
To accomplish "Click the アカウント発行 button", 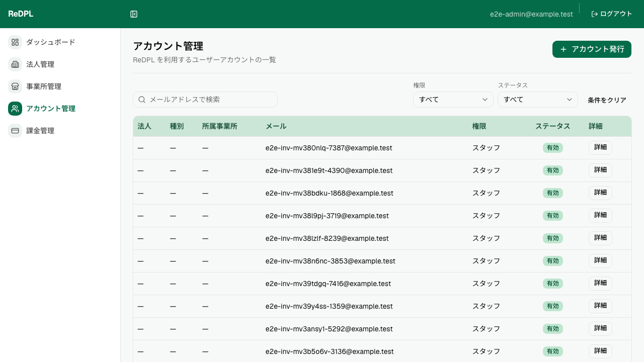I will [592, 49].
